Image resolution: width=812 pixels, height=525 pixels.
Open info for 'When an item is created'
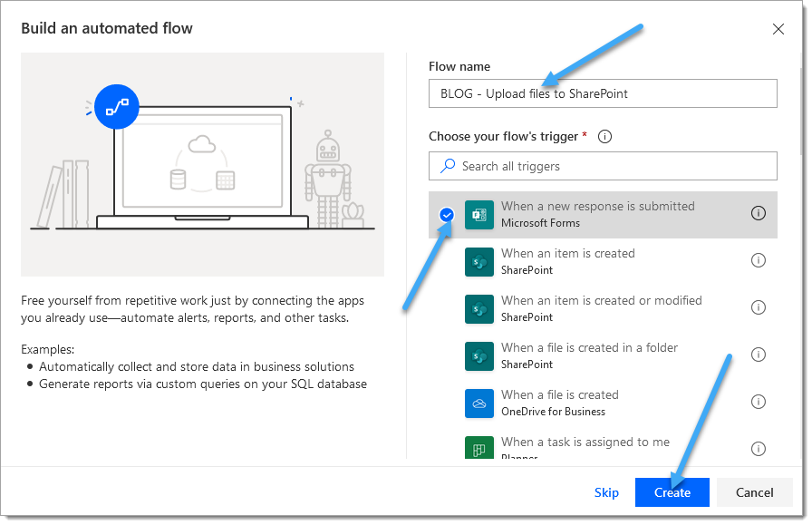759,260
